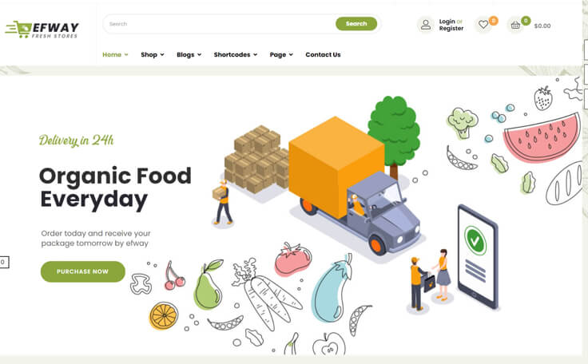Follow the Login link

pos(447,22)
